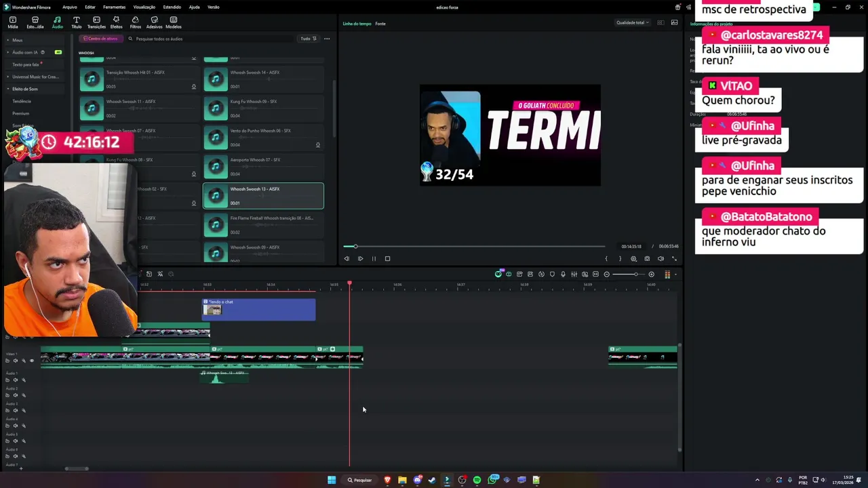Image resolution: width=868 pixels, height=488 pixels.
Task: Download Transição Whoosh Hit 01 sound
Action: click(194, 86)
